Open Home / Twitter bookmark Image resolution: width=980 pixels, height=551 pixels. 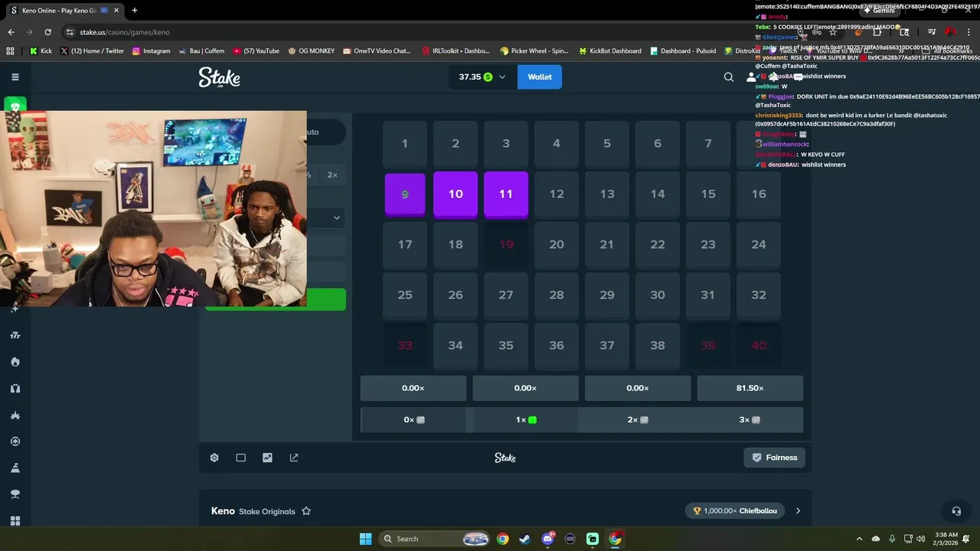coord(92,51)
